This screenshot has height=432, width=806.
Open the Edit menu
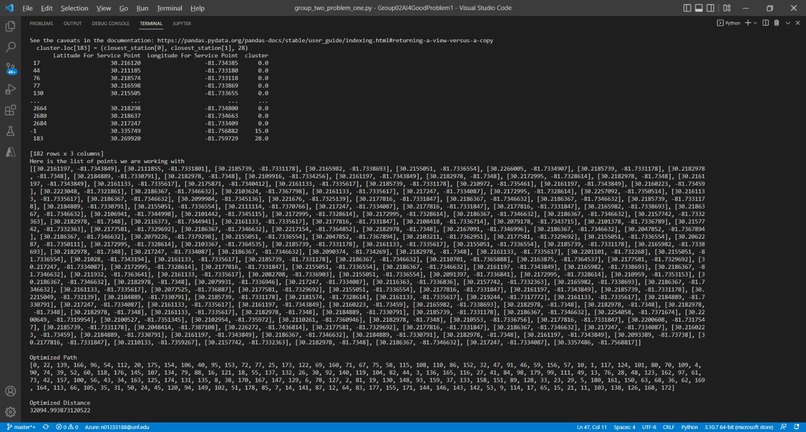[46, 8]
